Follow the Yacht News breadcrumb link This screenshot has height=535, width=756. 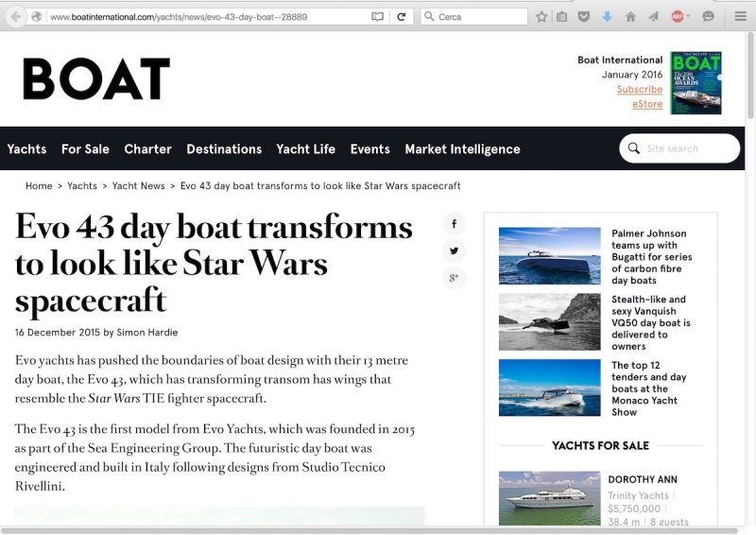[x=138, y=186]
